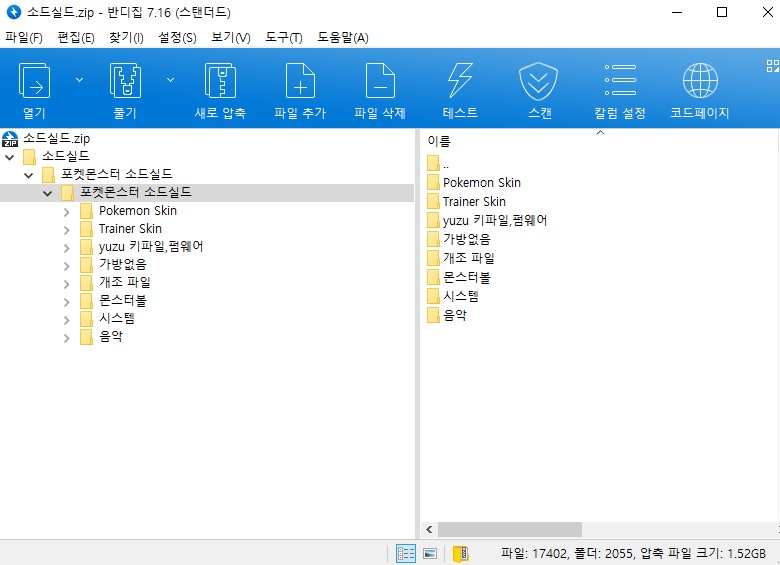
Task: Start virus scan with 스캔 icon
Action: (x=539, y=81)
